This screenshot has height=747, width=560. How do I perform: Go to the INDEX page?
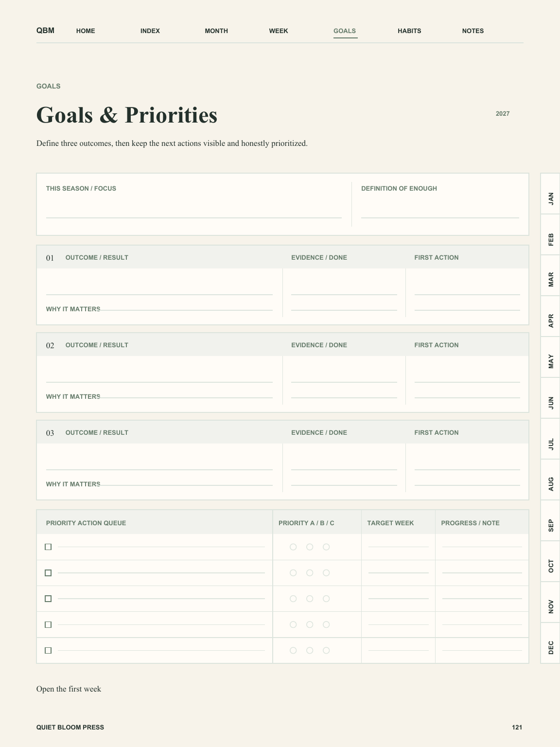[x=150, y=31]
